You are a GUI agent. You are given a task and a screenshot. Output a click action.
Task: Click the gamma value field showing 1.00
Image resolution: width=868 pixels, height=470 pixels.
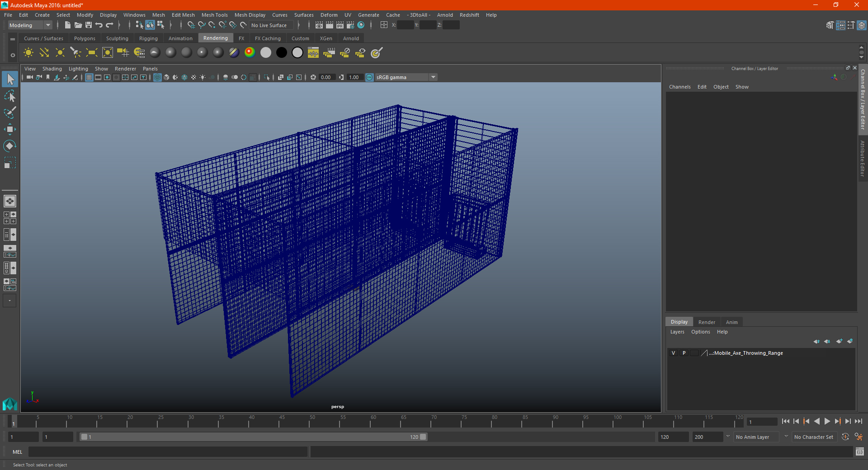(355, 77)
